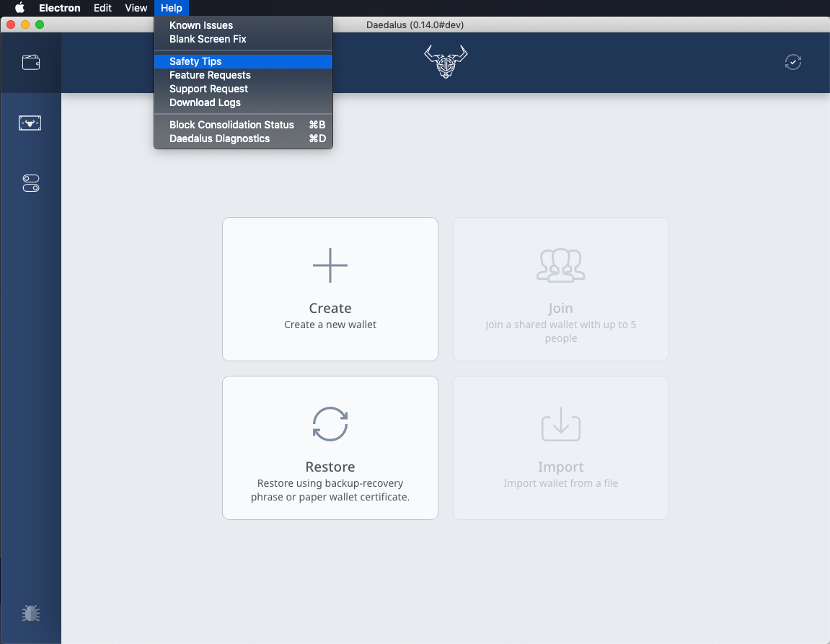Screen dimensions: 830x644
Task: Click the group people Join icon
Action: (x=560, y=265)
